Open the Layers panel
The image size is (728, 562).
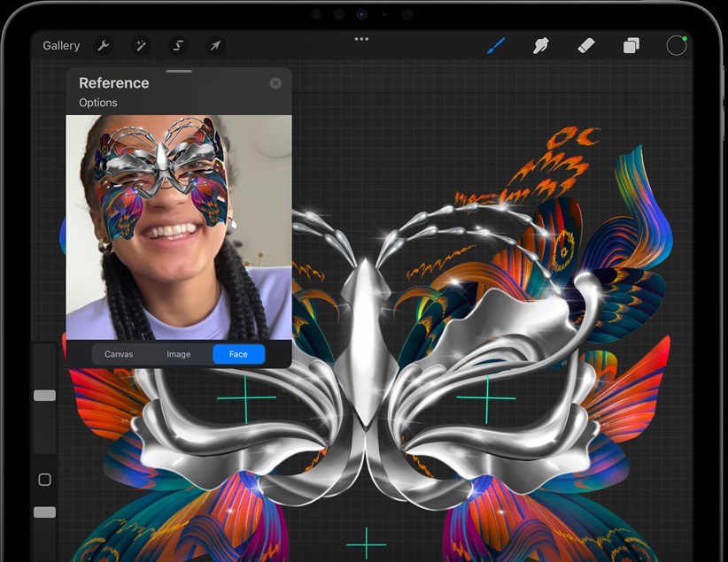[631, 45]
